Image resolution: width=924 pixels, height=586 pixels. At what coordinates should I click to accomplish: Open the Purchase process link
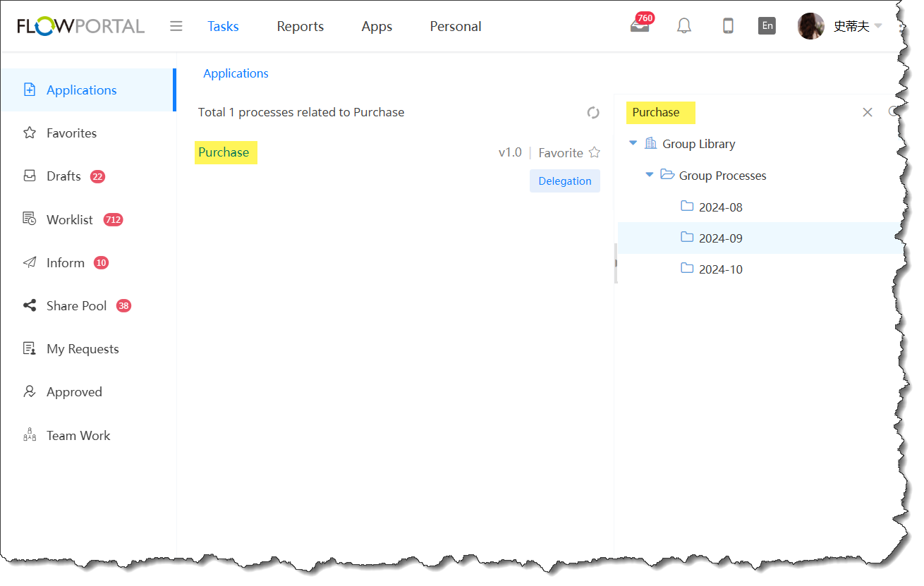[224, 152]
